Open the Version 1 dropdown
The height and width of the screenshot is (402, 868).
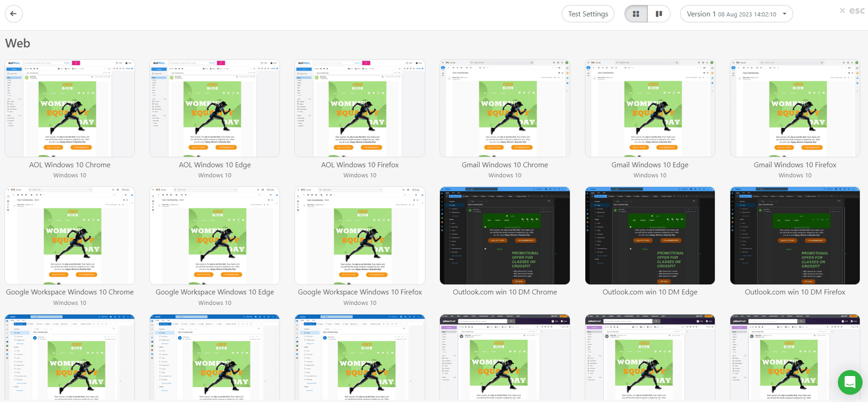pyautogui.click(x=736, y=14)
